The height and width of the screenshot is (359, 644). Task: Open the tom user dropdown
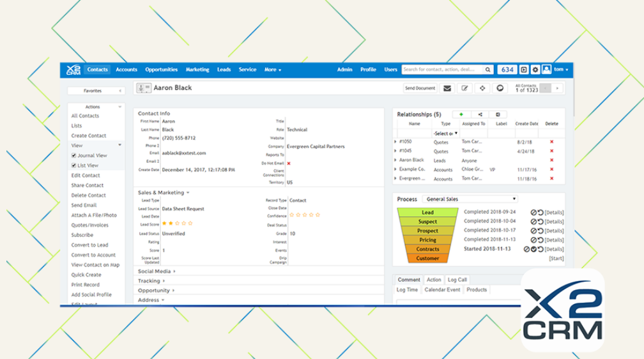[x=561, y=70]
